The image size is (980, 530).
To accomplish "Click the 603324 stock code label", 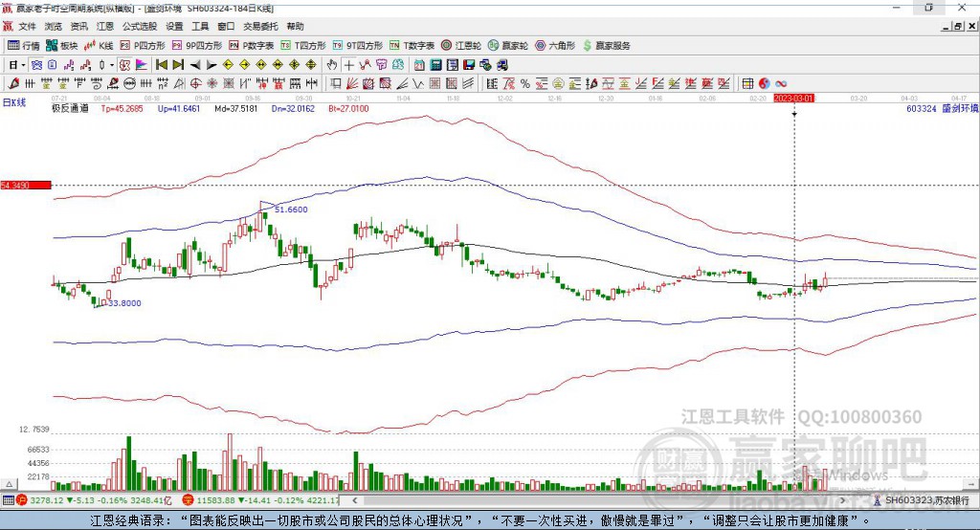I will click(x=922, y=109).
